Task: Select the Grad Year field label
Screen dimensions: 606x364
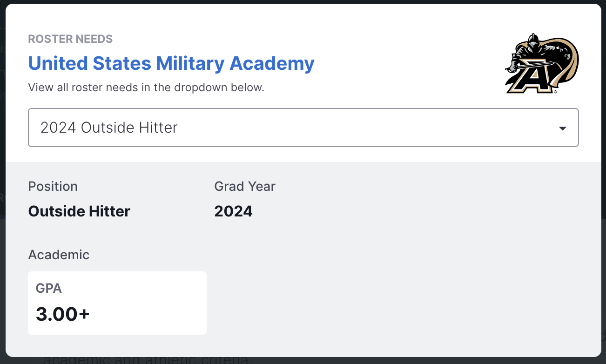Action: point(245,186)
